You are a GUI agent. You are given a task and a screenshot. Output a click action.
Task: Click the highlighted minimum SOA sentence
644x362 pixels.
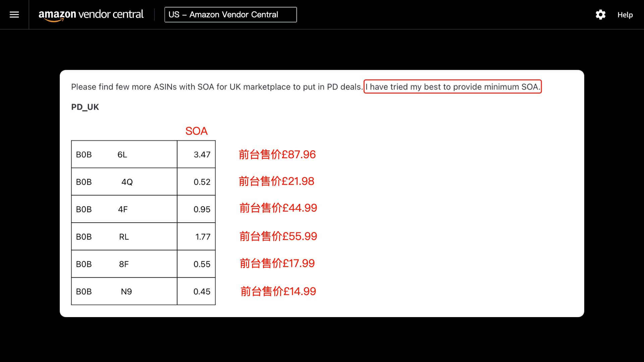coord(452,87)
